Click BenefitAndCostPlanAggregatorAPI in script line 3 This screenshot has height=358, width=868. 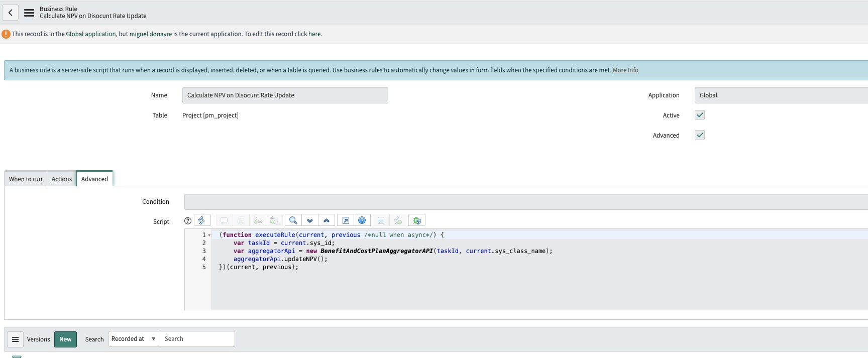[x=377, y=251]
